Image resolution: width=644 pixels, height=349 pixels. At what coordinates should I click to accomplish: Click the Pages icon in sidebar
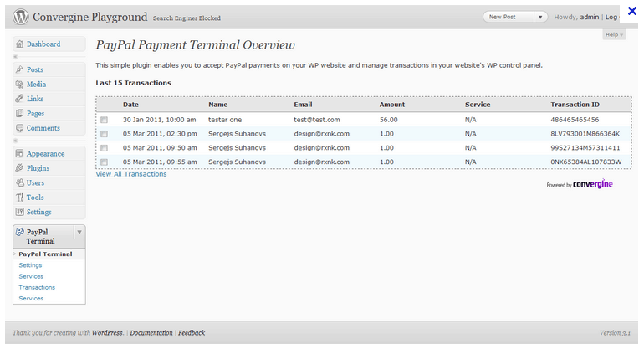click(19, 114)
